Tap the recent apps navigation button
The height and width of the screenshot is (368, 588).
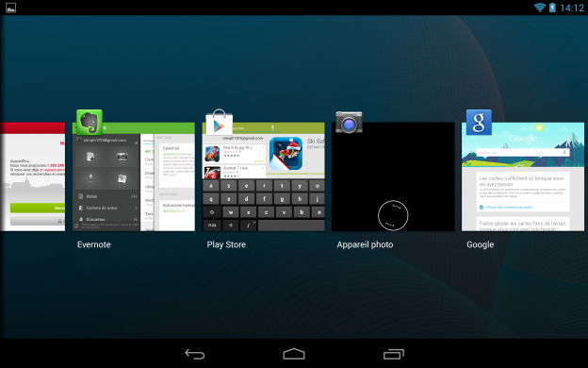click(393, 354)
